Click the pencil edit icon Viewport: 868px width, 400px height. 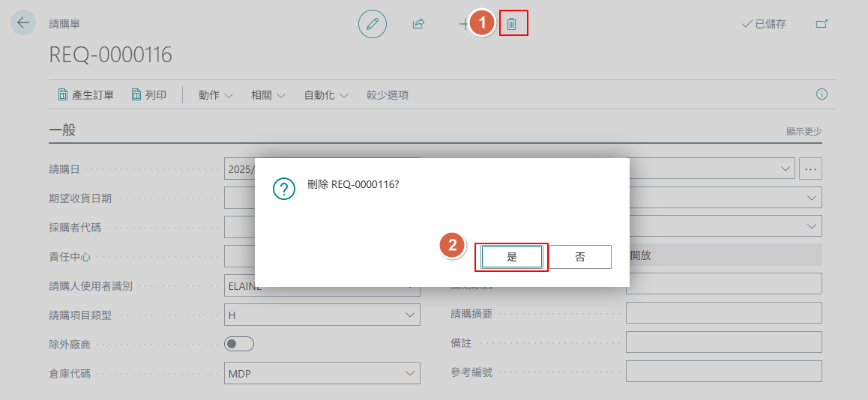click(x=373, y=24)
